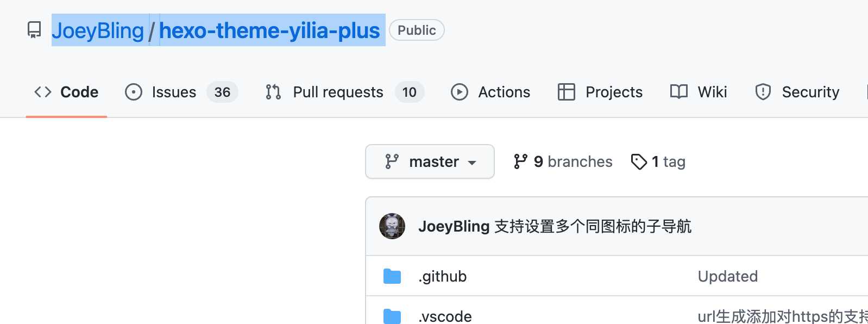
Task: View the 9 branches link
Action: (563, 161)
